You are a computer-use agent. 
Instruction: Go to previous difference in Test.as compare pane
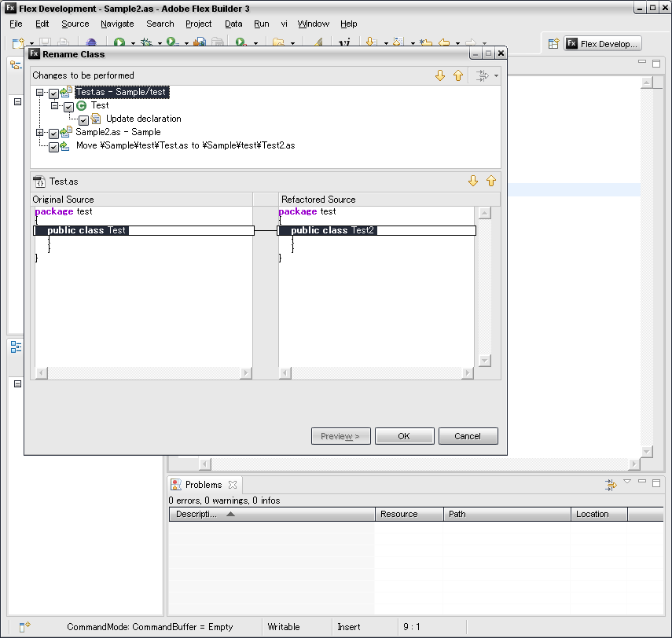pyautogui.click(x=491, y=181)
